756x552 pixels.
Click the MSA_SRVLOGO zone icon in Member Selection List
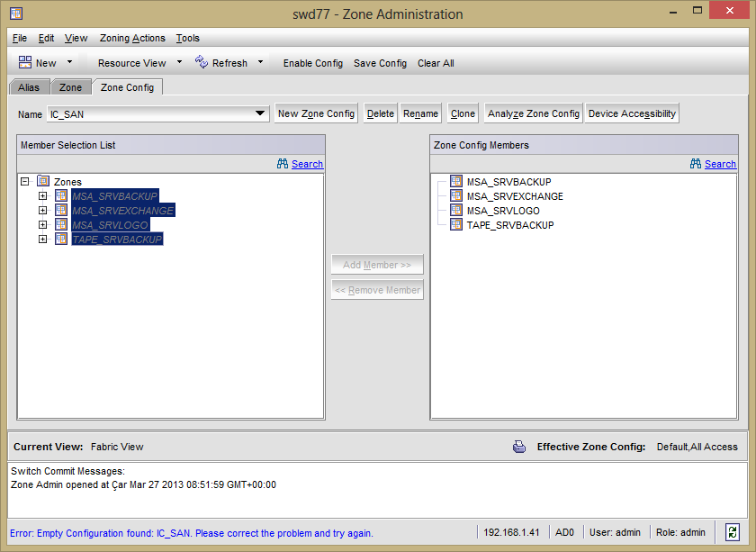click(x=61, y=224)
